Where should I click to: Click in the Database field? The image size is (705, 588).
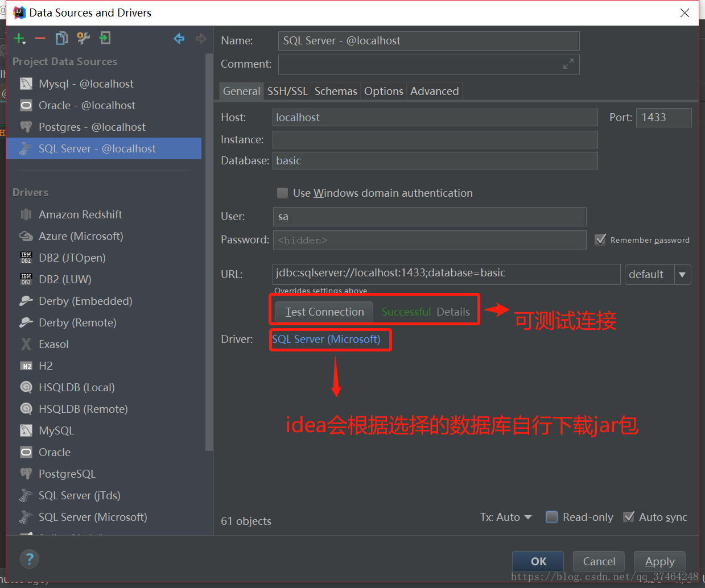click(x=435, y=160)
